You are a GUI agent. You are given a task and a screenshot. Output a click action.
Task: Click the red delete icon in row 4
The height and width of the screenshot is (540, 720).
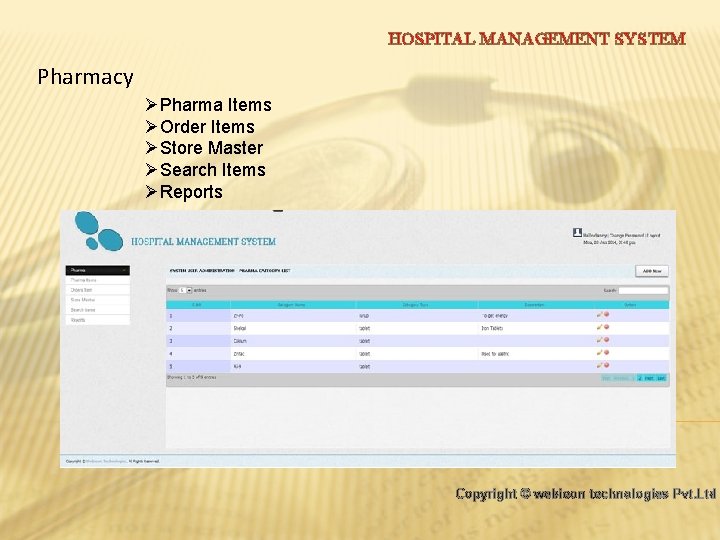coord(607,353)
